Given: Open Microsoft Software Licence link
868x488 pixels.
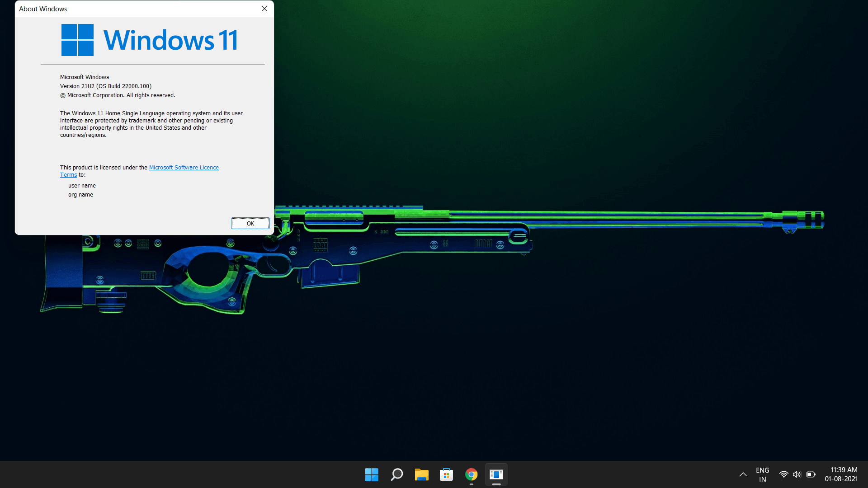Looking at the screenshot, I should [184, 168].
